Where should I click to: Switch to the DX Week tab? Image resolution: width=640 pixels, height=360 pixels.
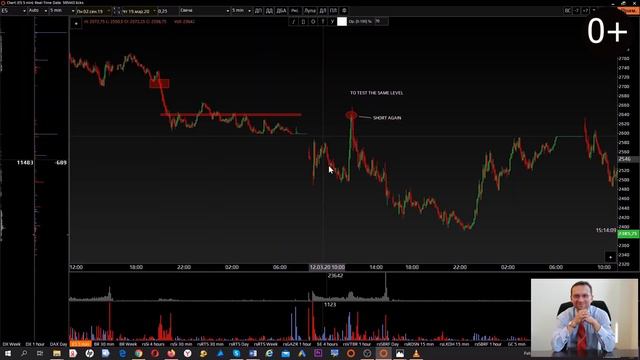coord(11,344)
